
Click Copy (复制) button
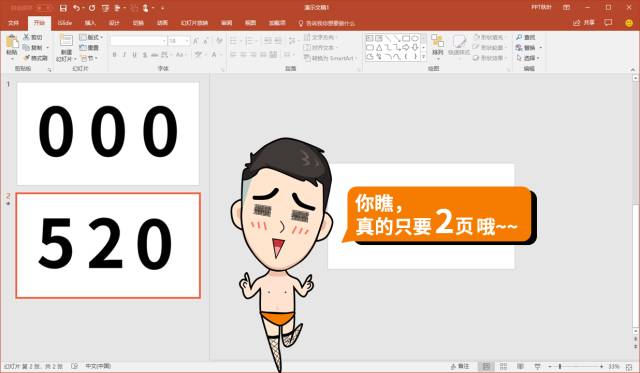click(x=32, y=47)
